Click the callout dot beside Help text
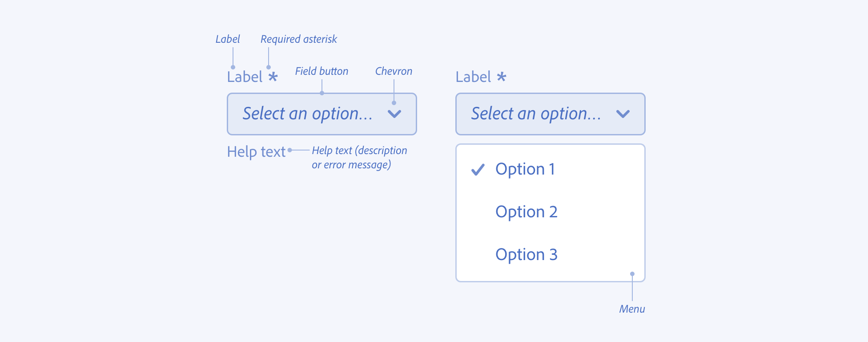Image resolution: width=868 pixels, height=342 pixels. 290,151
